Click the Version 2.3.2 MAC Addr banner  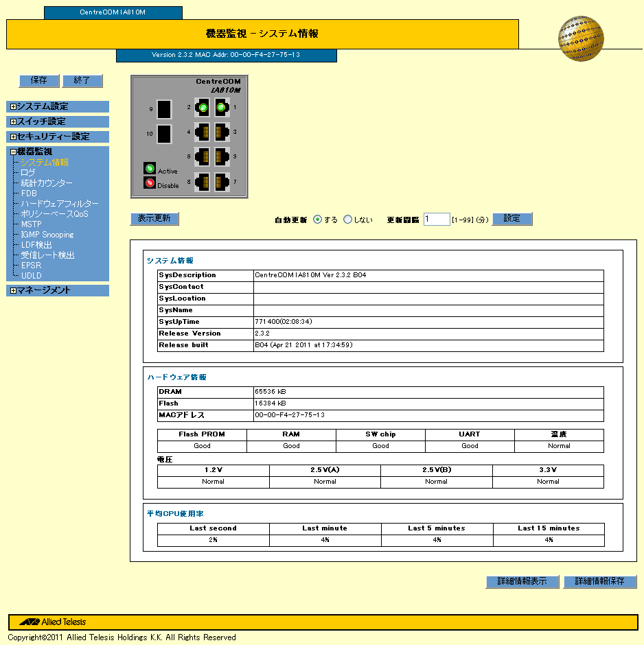click(227, 55)
